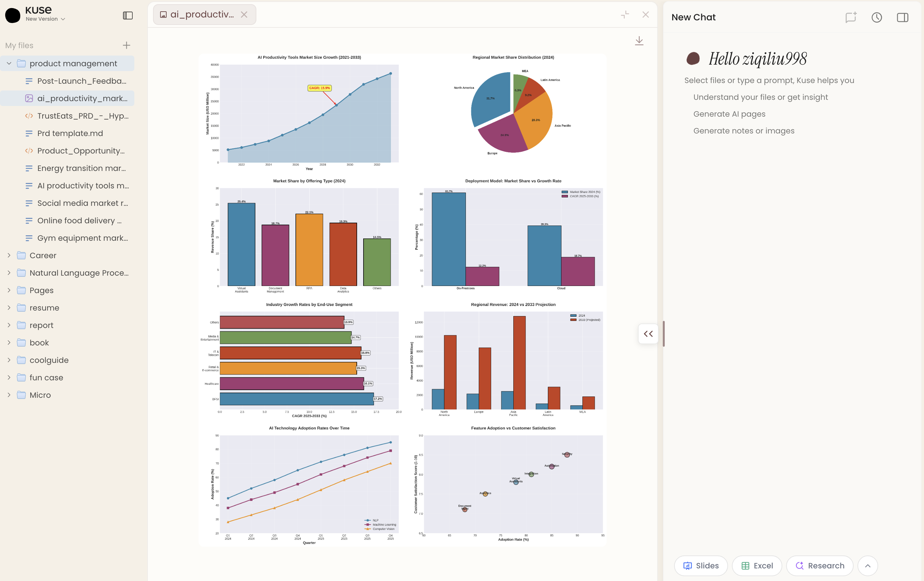Click the collapse view arrows icon

tap(625, 15)
